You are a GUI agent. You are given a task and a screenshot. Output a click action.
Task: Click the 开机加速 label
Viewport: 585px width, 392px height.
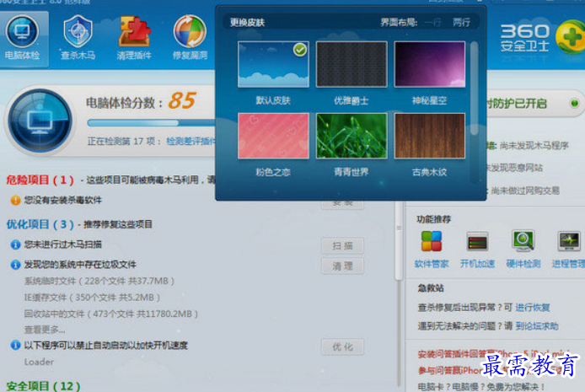pos(478,264)
